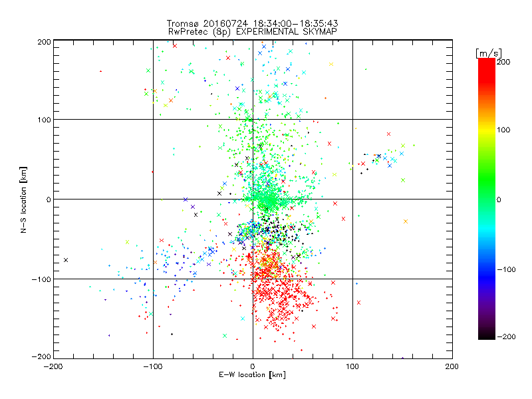The height and width of the screenshot is (399, 532).
Task: Click the 'N-S location [km]' axis label
Action: [x=23, y=199]
